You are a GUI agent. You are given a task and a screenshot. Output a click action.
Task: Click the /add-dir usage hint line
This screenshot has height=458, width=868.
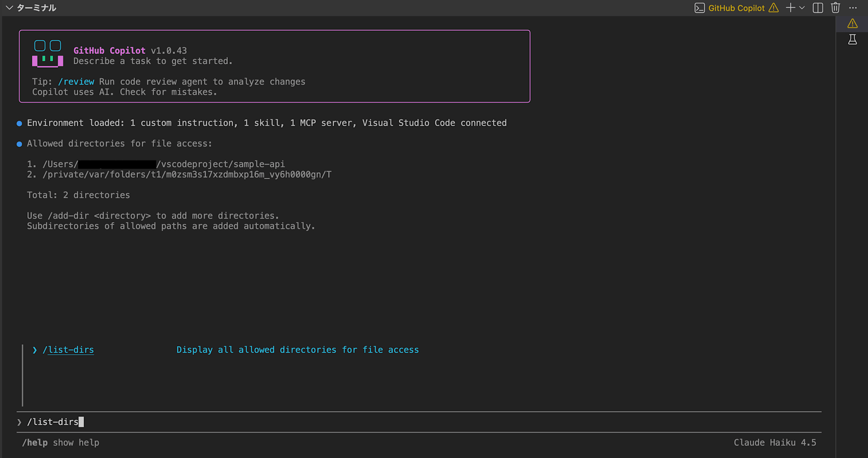(x=153, y=216)
